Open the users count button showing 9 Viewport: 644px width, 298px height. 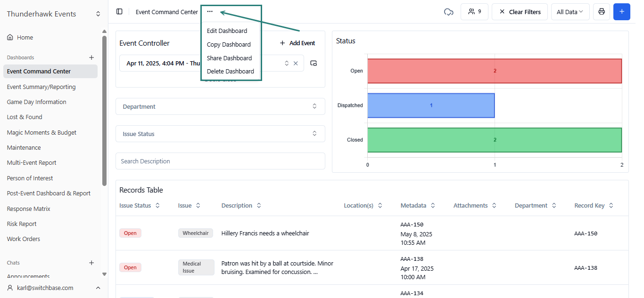pos(474,12)
